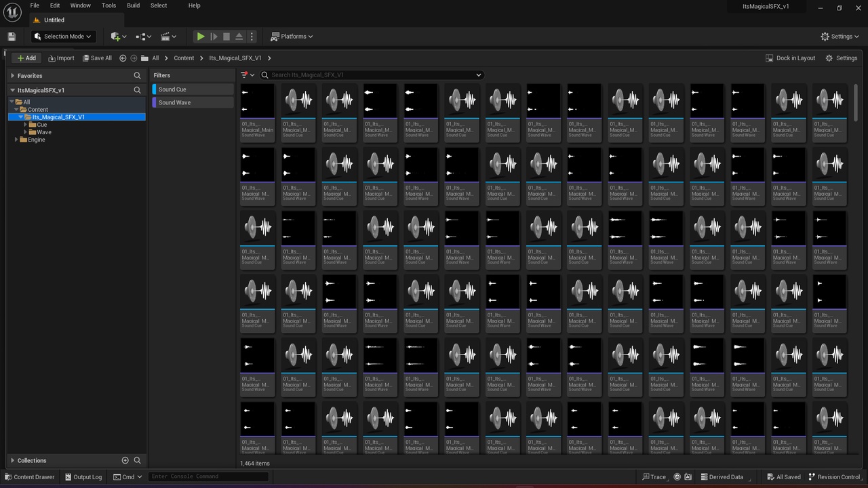Viewport: 868px width, 488px height.
Task: Collapse the All tree node
Action: [x=12, y=102]
